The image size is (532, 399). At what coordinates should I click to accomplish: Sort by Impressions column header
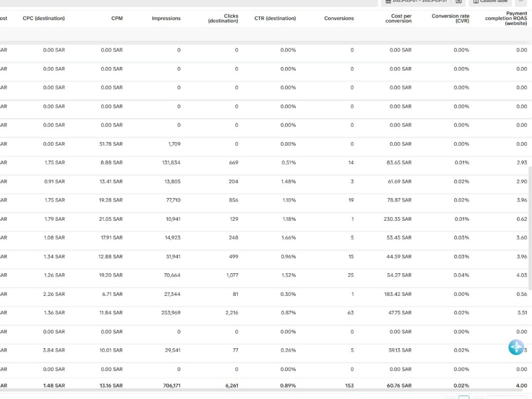pos(166,18)
